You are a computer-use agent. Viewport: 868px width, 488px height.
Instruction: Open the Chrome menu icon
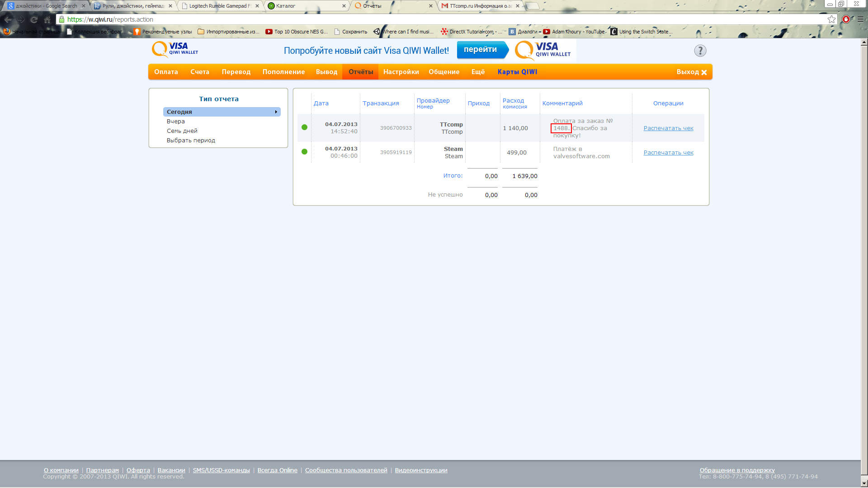pos(860,19)
